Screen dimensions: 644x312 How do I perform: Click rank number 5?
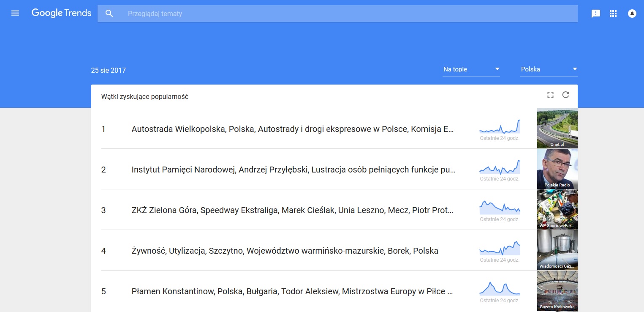(103, 291)
